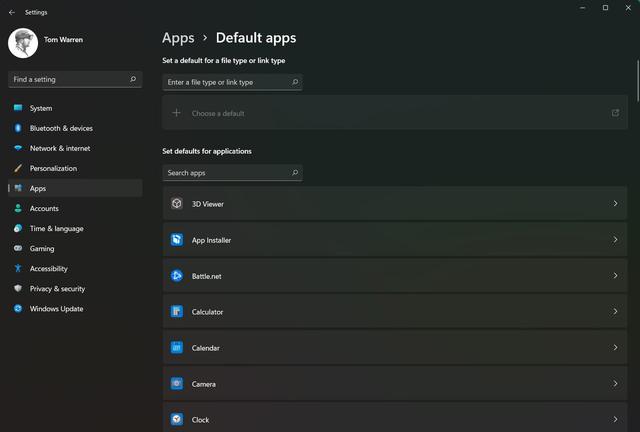
Task: Click the Tom Warren profile picture
Action: [x=23, y=43]
